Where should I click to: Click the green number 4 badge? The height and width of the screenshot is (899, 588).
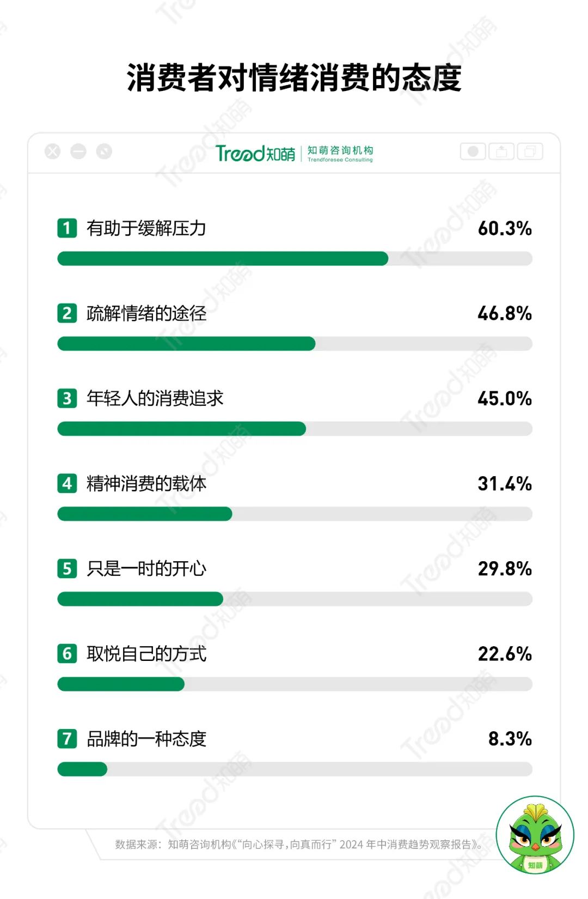[67, 483]
